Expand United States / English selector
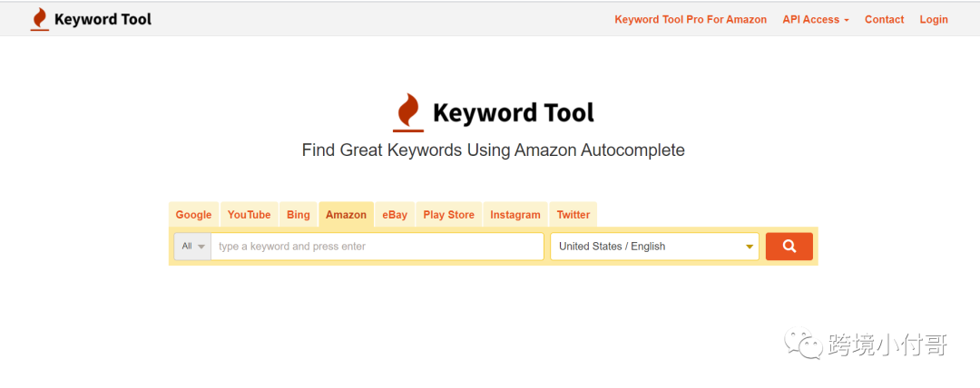 (x=654, y=247)
